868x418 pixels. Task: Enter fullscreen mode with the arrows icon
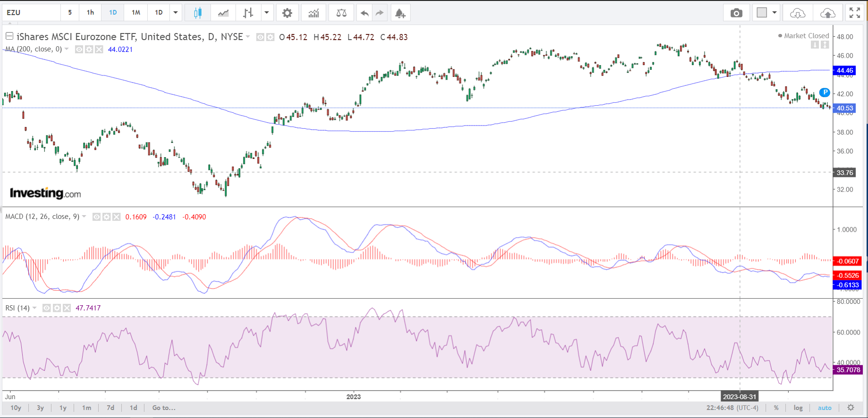click(854, 13)
